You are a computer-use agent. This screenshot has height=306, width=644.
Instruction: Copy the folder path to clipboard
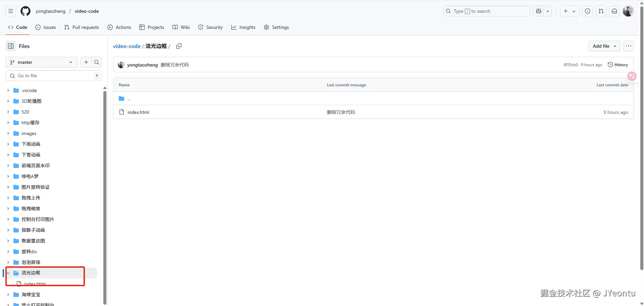pyautogui.click(x=179, y=46)
